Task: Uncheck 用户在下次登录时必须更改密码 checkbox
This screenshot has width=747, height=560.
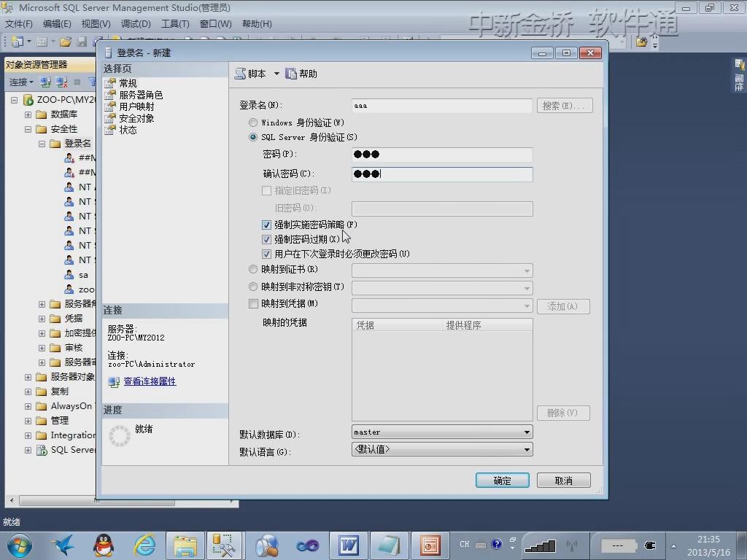Action: click(x=267, y=254)
